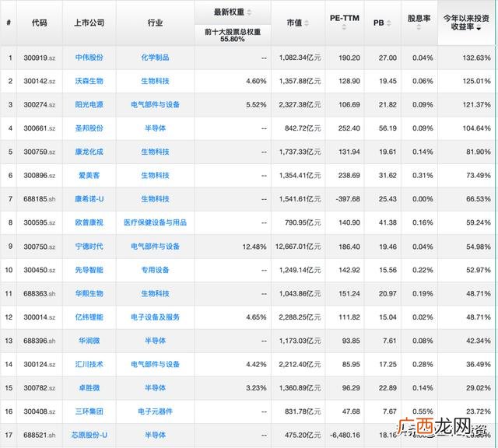This screenshot has width=498, height=448.
Task: Sort by PB column arrows
Action: [389, 23]
